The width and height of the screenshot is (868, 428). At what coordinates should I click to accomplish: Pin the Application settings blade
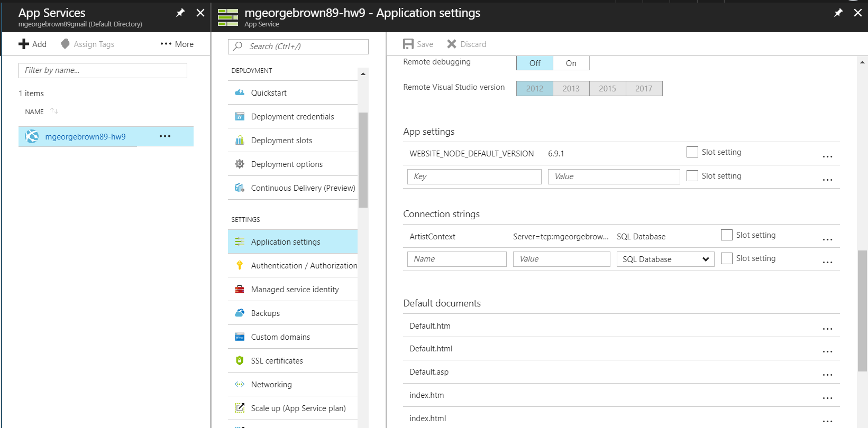click(838, 13)
